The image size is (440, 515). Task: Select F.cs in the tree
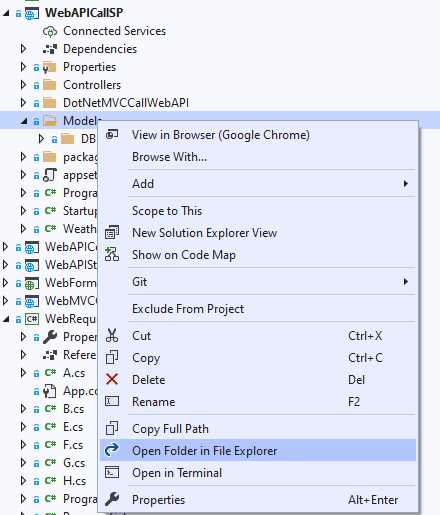(x=73, y=445)
